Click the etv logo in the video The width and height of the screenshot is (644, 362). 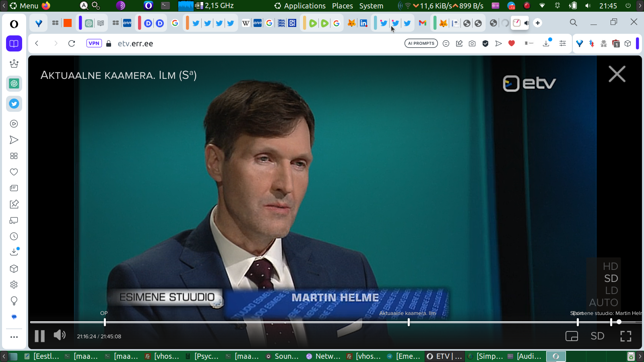[x=529, y=83]
